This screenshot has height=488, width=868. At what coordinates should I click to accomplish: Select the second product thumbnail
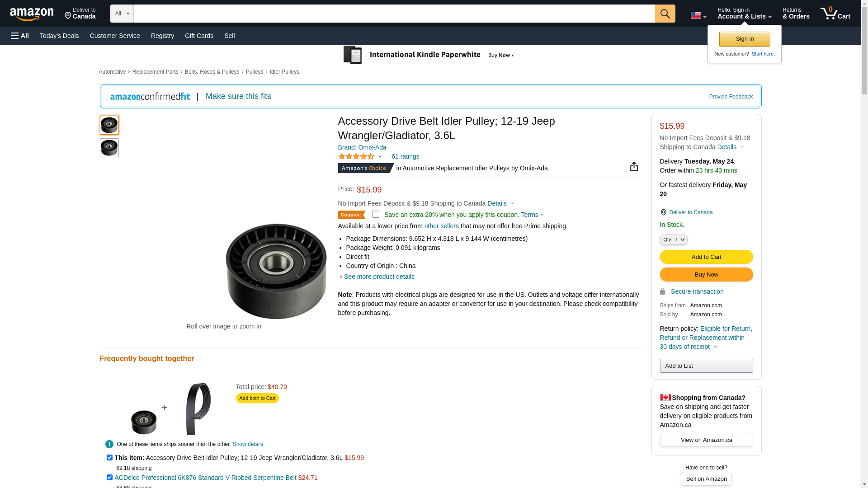tap(109, 148)
